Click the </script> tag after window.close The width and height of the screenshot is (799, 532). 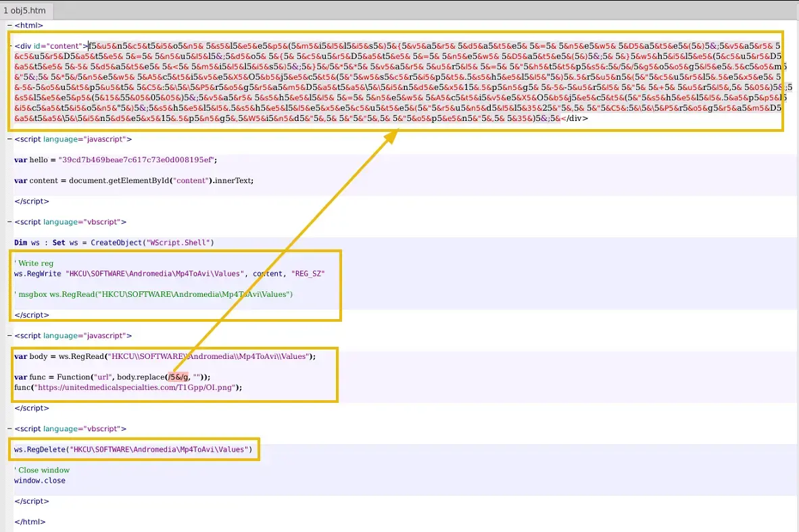(x=32, y=501)
